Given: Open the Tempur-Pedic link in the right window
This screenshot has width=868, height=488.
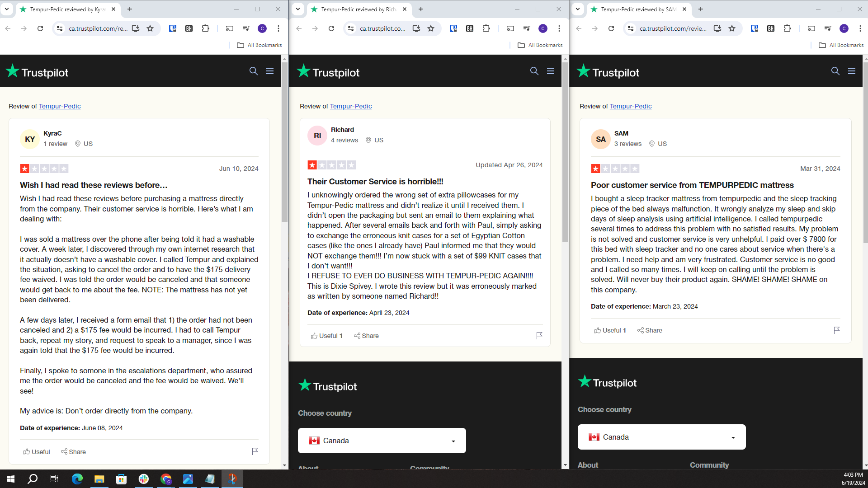Looking at the screenshot, I should click(x=631, y=106).
